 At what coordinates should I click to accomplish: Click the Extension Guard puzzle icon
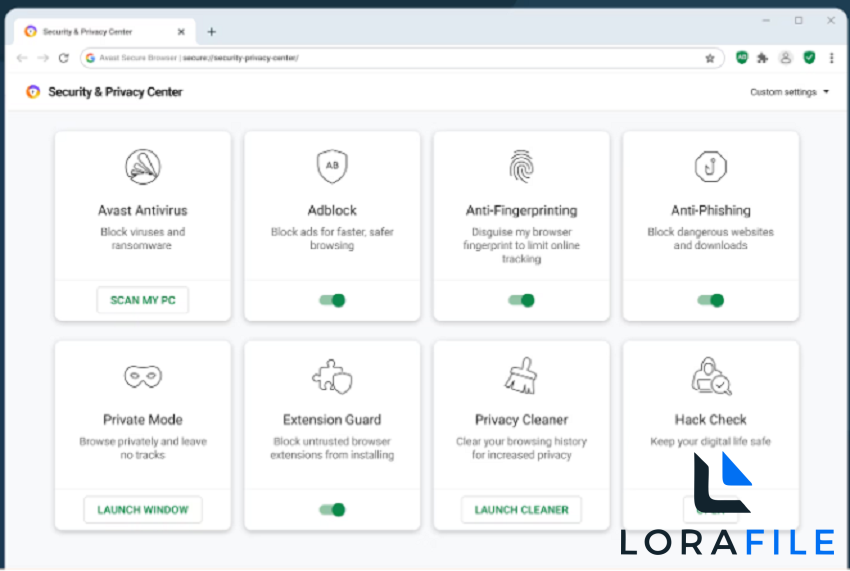pos(332,376)
